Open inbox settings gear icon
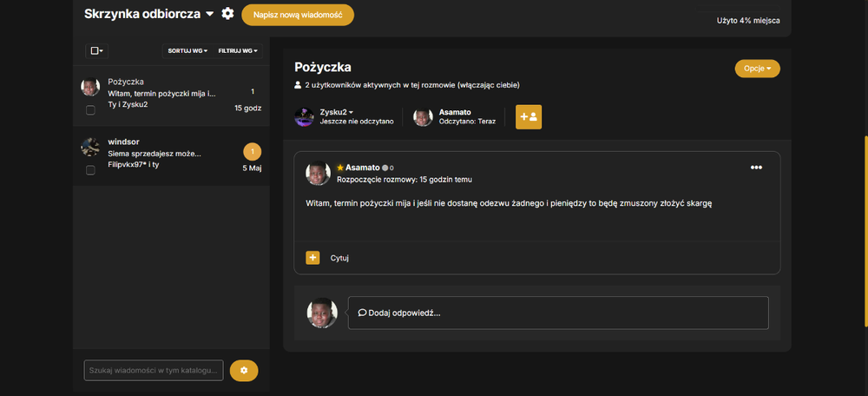Image resolution: width=868 pixels, height=396 pixels. coord(227,14)
